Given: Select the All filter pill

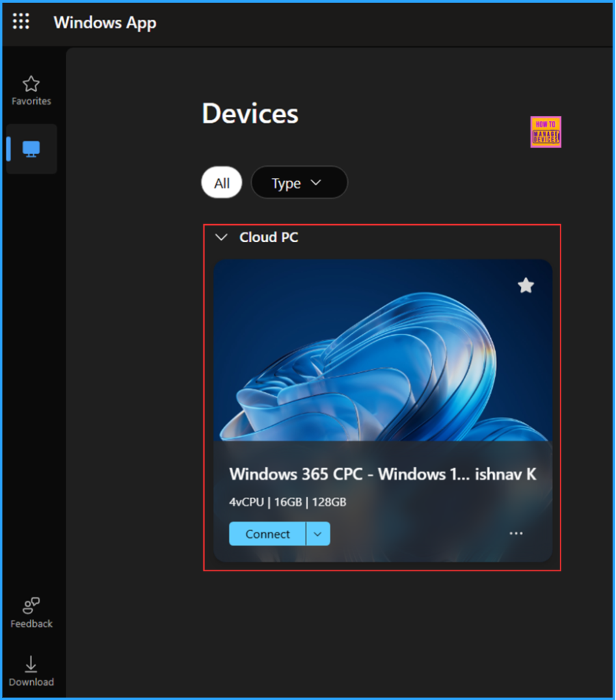Looking at the screenshot, I should (x=222, y=183).
